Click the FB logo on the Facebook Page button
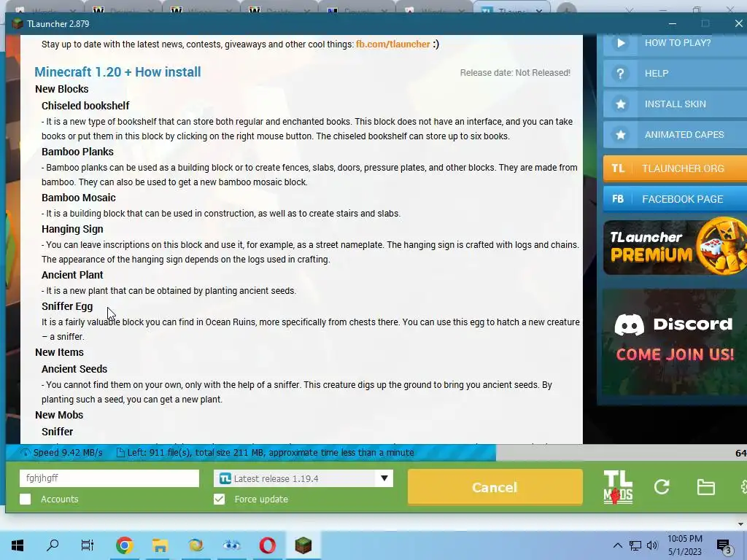Image resolution: width=747 pixels, height=560 pixels. [618, 199]
